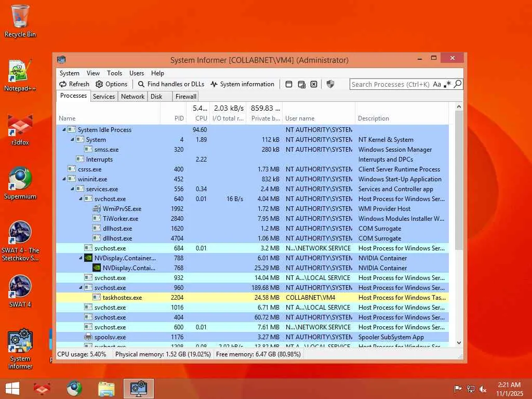This screenshot has height=399, width=532.
Task: Switch to the Firewall tab
Action: 185,97
